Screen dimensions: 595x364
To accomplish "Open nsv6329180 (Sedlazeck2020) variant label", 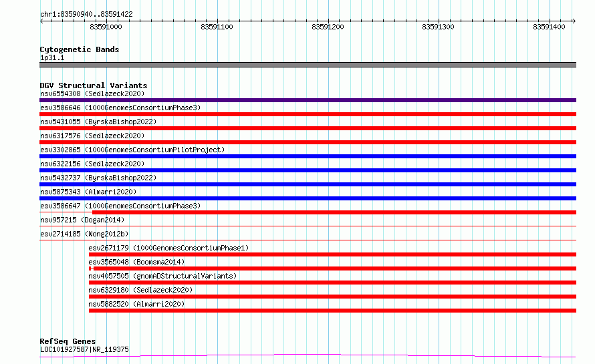I will (140, 290).
